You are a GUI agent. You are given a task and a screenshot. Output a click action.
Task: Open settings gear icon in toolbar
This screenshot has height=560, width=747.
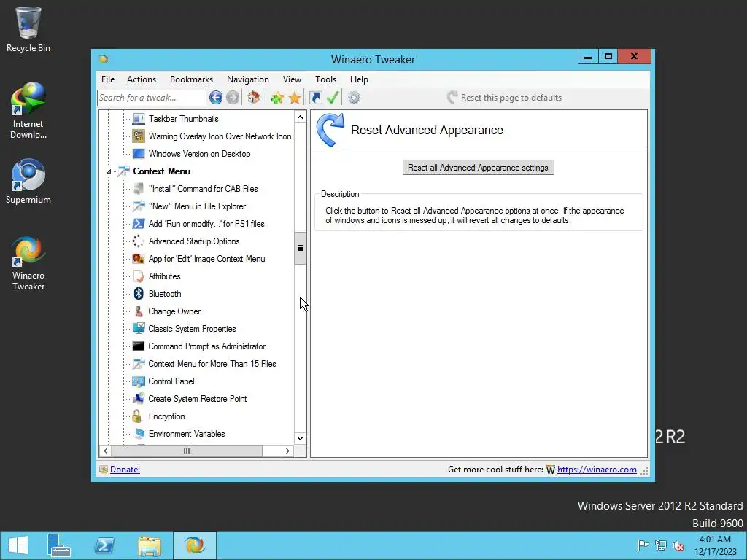tap(354, 98)
